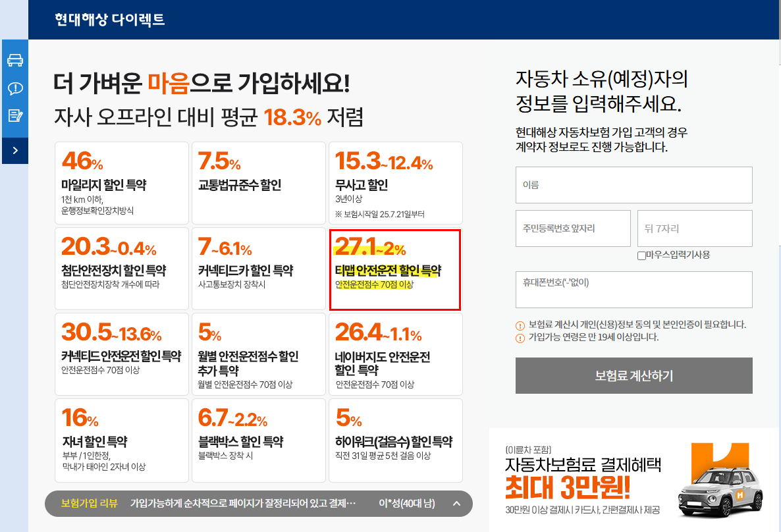This screenshot has height=532, width=781.
Task: Click the orange info icon beside 보험료 계산시
Action: (x=520, y=326)
